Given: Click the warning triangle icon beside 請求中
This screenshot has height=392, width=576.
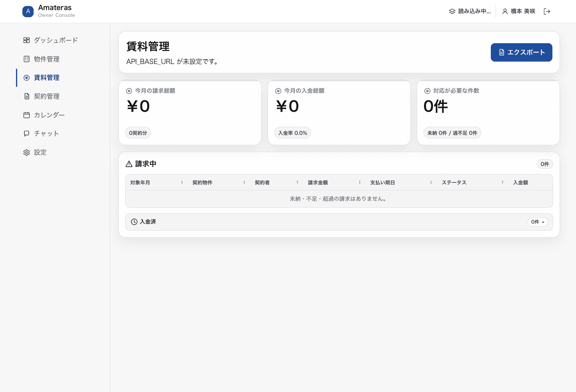Looking at the screenshot, I should click(129, 164).
